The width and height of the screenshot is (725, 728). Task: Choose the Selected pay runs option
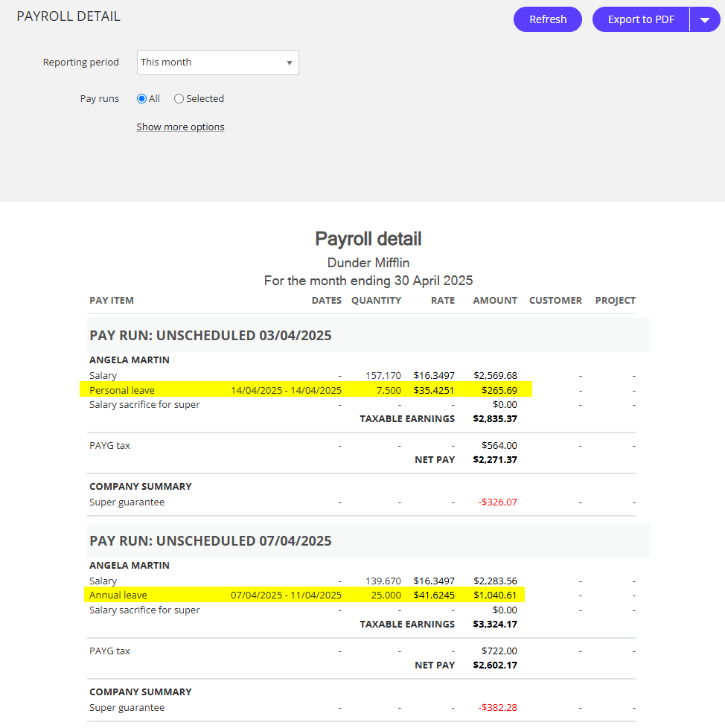179,98
